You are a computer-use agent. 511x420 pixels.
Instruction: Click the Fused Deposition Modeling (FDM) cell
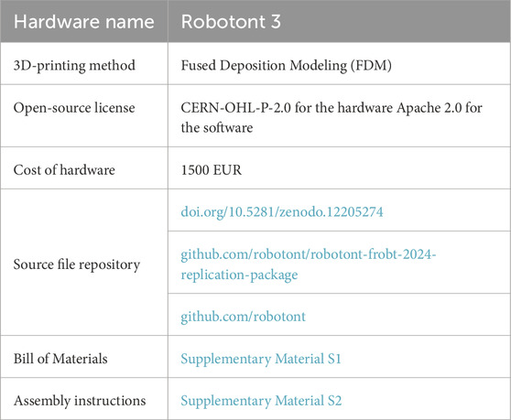pyautogui.click(x=286, y=66)
